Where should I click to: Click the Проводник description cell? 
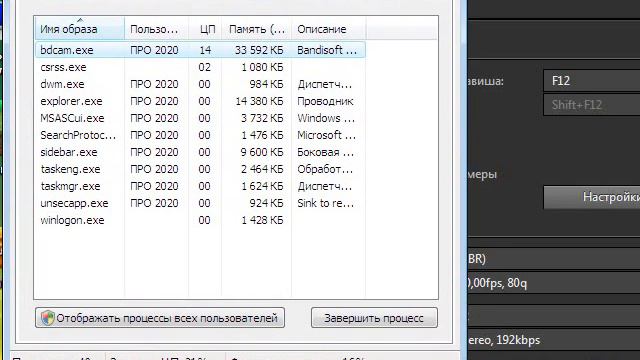click(x=325, y=101)
